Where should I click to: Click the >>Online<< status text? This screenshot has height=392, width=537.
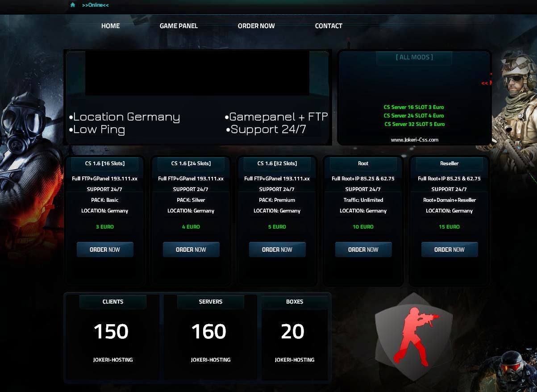pos(95,5)
